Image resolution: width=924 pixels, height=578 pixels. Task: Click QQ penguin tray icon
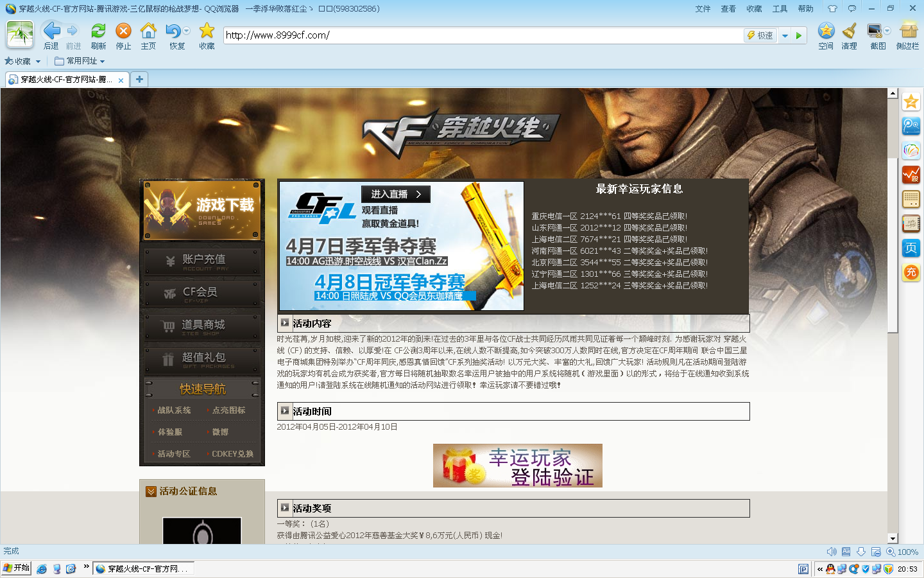click(x=830, y=569)
